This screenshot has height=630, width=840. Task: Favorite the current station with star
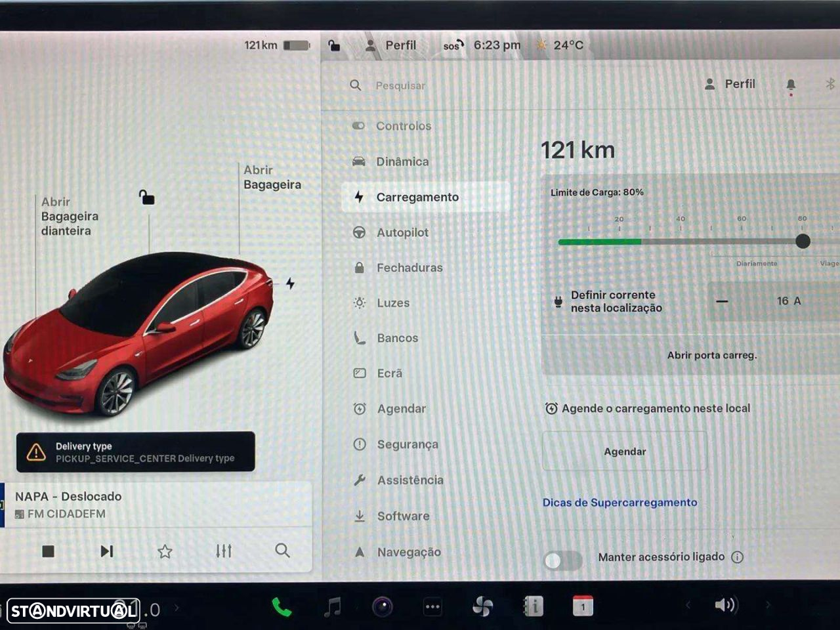[165, 551]
